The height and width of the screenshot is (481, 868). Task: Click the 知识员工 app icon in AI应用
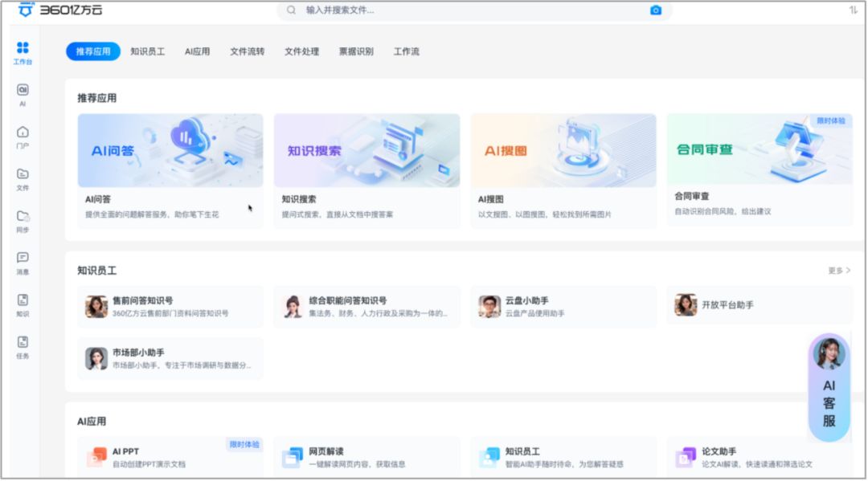[489, 457]
